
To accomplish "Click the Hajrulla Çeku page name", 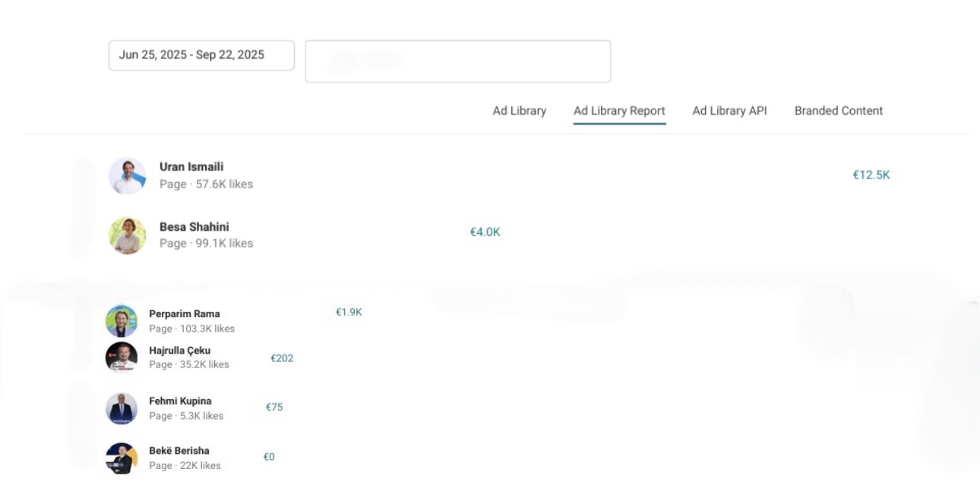I will pyautogui.click(x=179, y=351).
